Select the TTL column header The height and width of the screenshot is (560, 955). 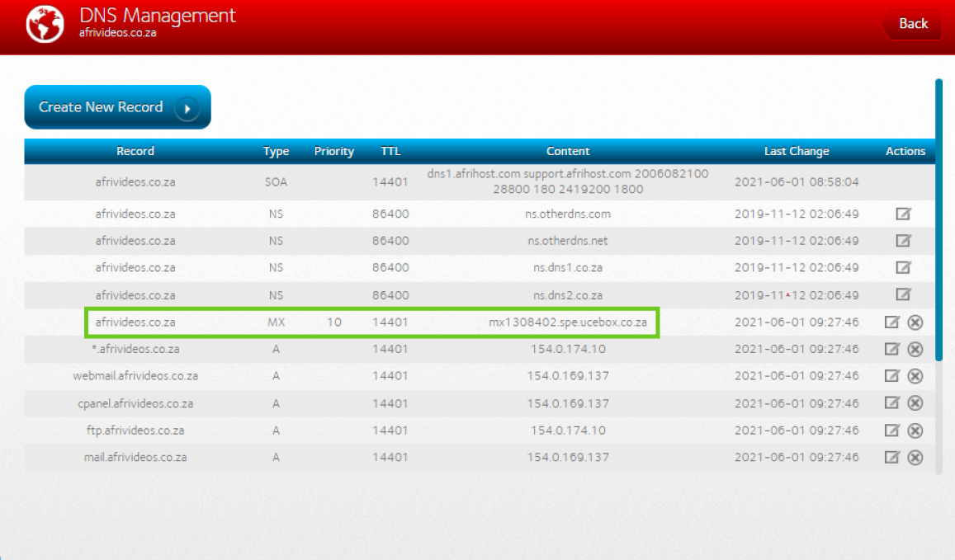pos(390,152)
